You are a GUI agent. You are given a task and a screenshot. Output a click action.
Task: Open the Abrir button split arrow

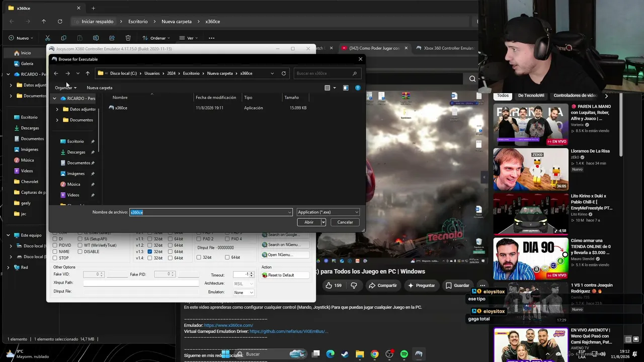(323, 222)
